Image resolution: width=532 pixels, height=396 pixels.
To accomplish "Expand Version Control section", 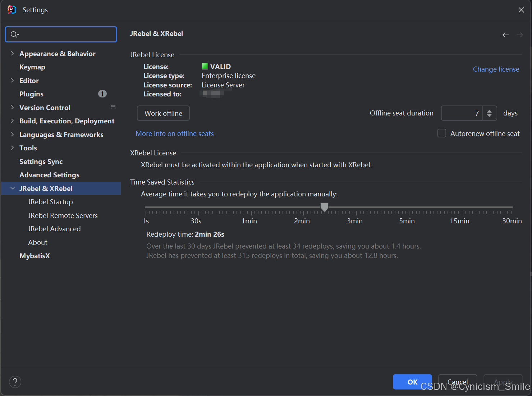I will click(x=13, y=108).
